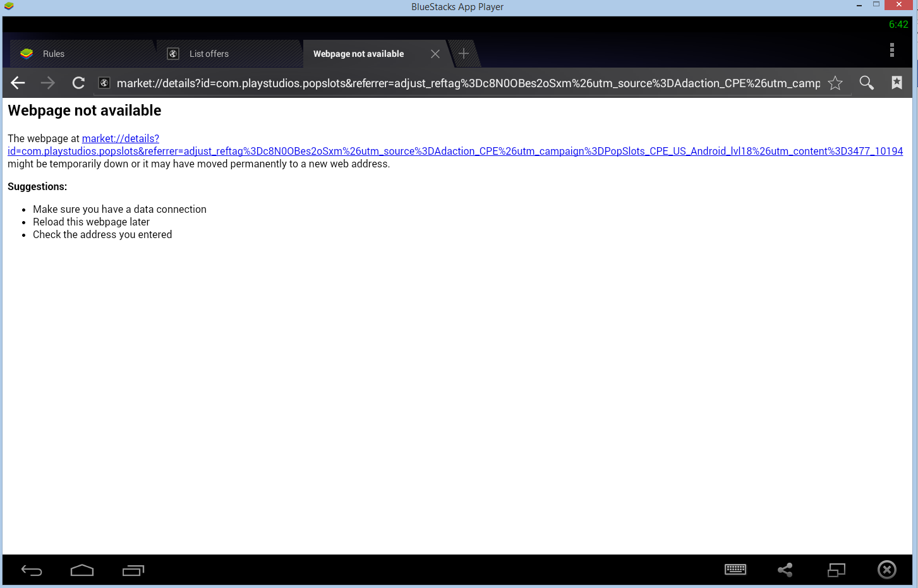The height and width of the screenshot is (588, 918).
Task: Close the BlueStacks App Player window
Action: point(899,5)
